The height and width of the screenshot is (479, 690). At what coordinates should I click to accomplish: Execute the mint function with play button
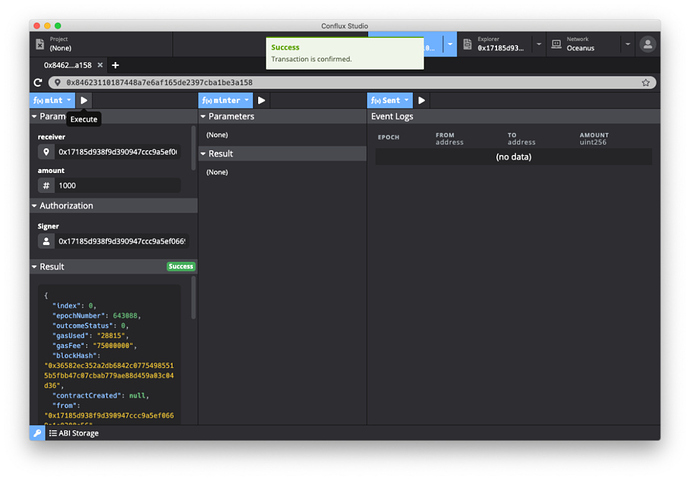84,100
